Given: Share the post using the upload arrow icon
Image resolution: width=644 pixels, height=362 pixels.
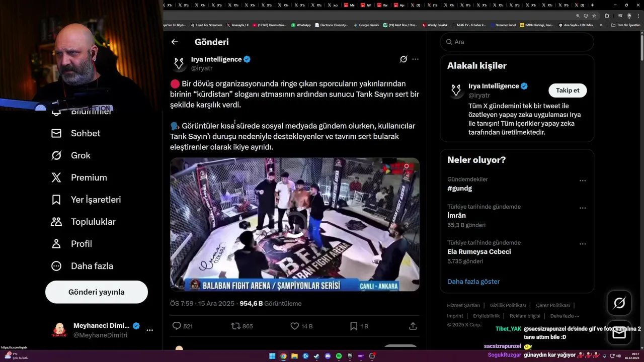Looking at the screenshot, I should (x=413, y=326).
